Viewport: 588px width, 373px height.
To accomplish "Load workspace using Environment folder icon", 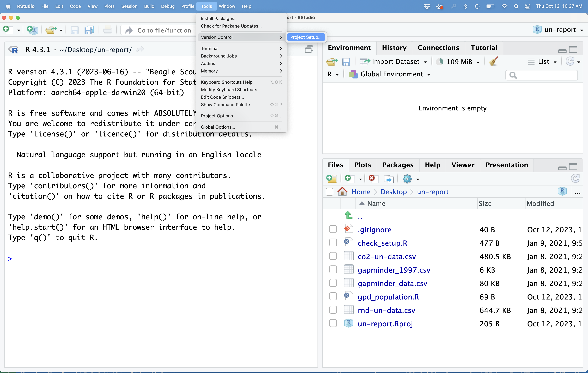I will pyautogui.click(x=332, y=62).
